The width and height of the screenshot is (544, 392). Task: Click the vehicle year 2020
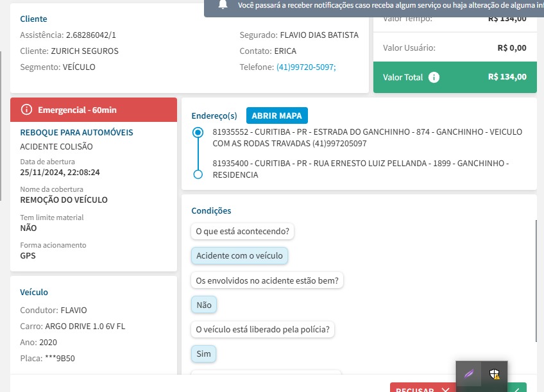[x=48, y=343]
